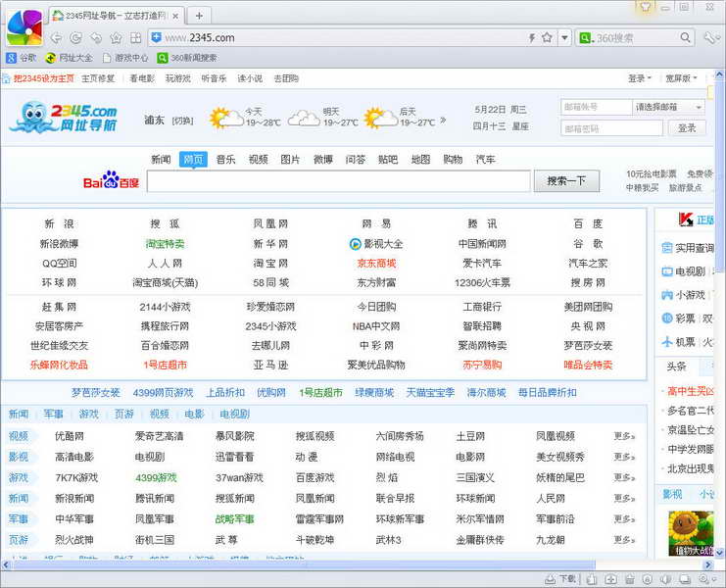Click the mailbox 登录 button

(687, 128)
